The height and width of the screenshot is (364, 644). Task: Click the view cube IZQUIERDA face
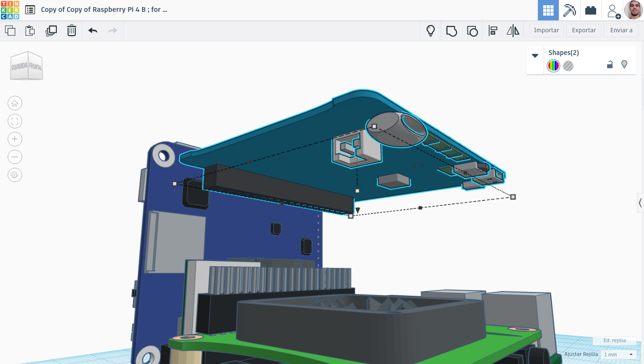(x=19, y=67)
